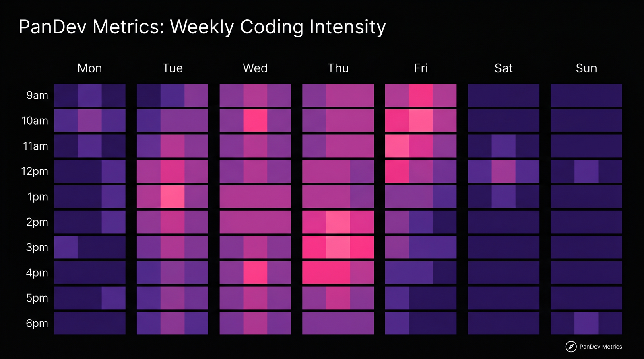Click the PanDev Metrics compass logo icon
The image size is (644, 359).
(571, 347)
